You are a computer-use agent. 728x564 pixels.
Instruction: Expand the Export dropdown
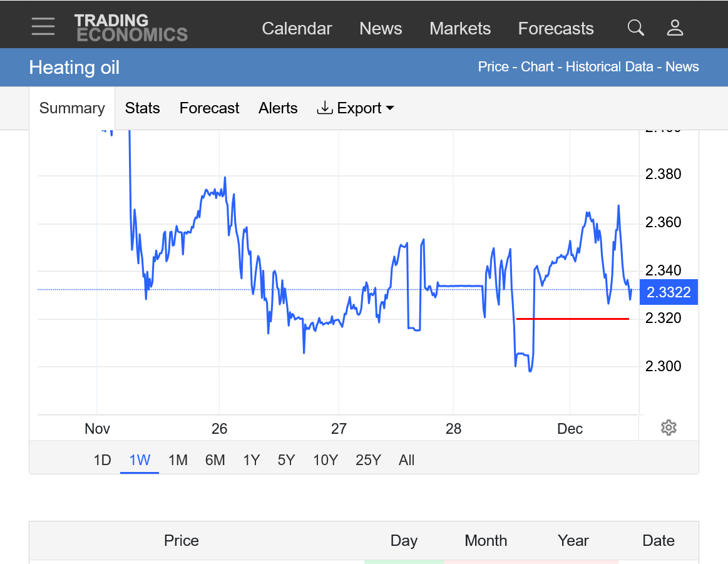(356, 108)
